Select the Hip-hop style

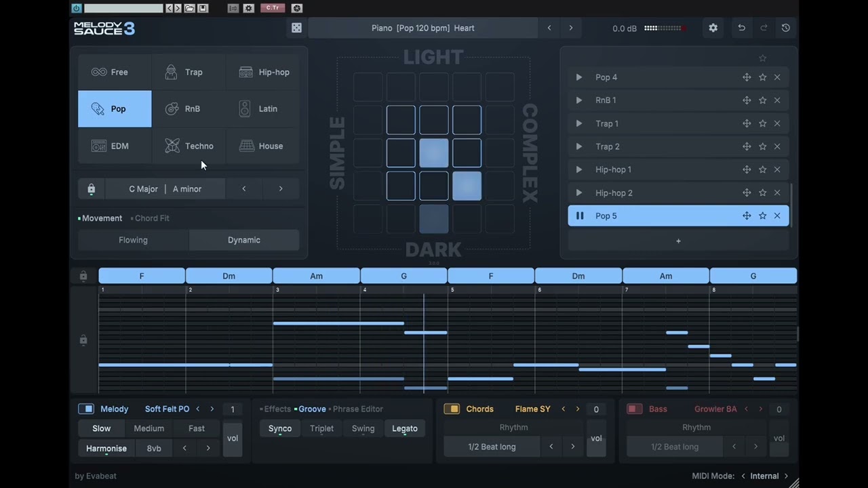[262, 72]
